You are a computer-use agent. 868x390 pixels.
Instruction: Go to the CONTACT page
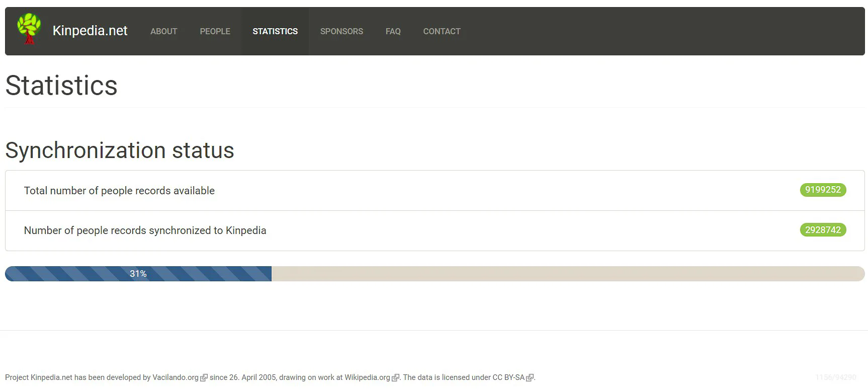[442, 31]
